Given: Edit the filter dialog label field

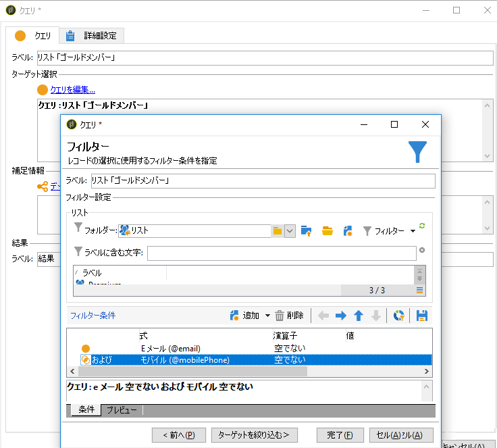Looking at the screenshot, I should (263, 181).
